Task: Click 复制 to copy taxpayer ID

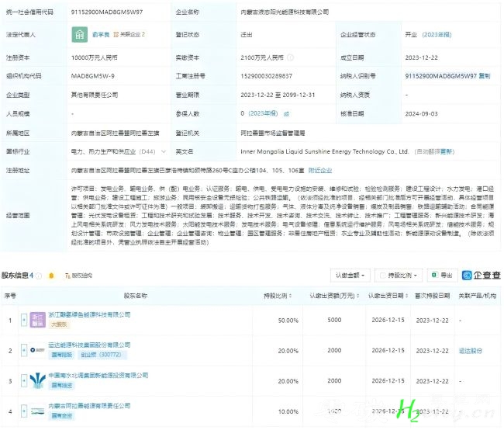Action: point(485,76)
